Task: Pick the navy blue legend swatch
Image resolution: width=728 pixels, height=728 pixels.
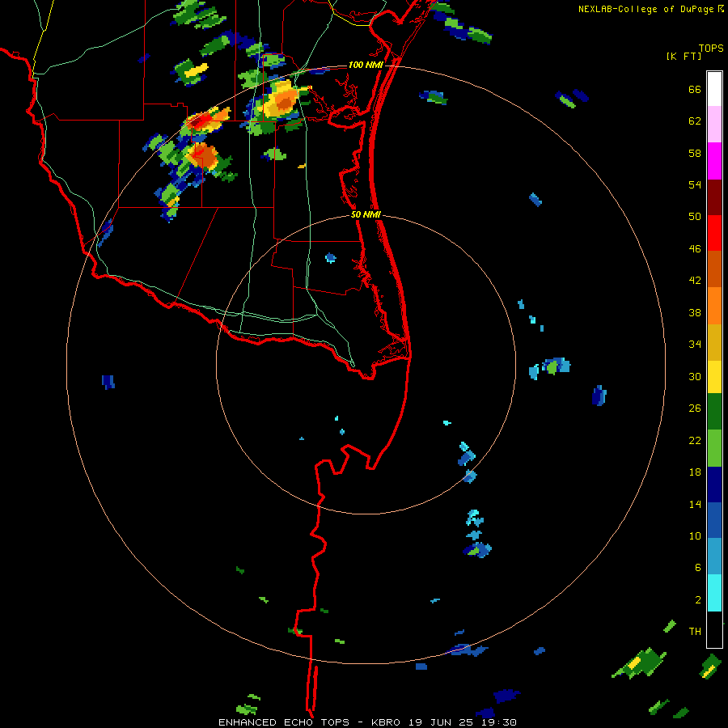Action: pos(714,485)
